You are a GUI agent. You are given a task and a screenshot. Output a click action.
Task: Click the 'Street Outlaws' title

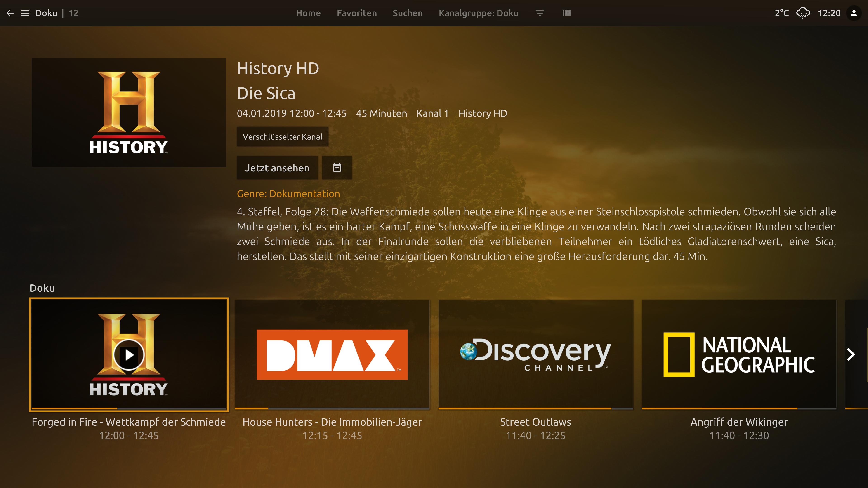(x=536, y=422)
